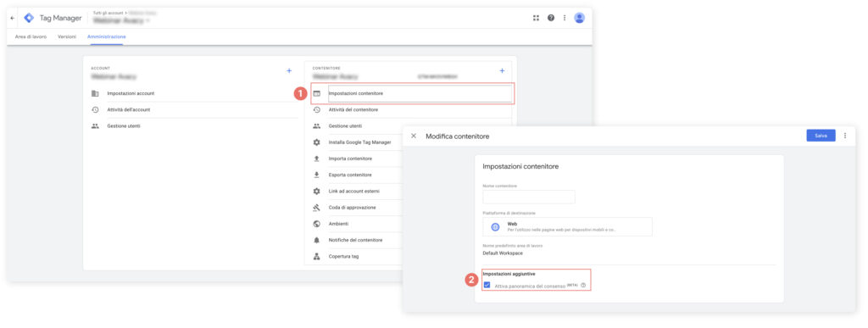868x328 pixels.
Task: Click the Notifiche del contenitore bell icon
Action: (317, 240)
